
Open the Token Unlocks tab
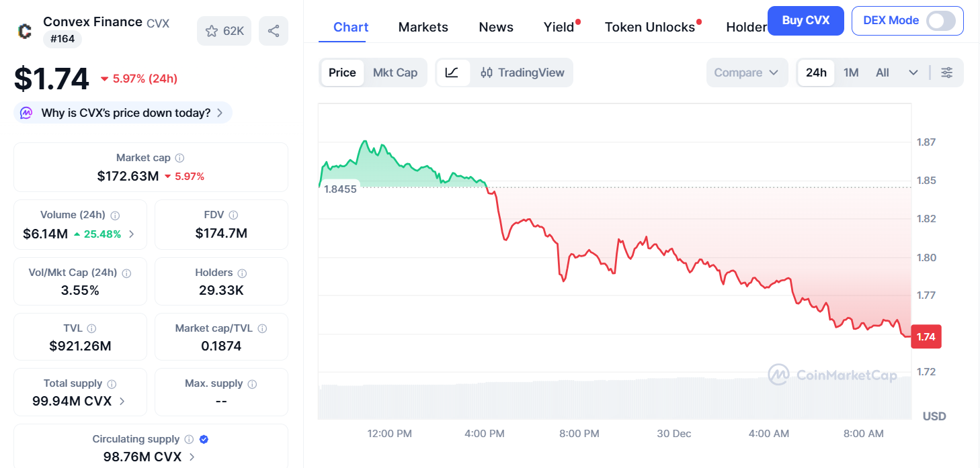coord(649,27)
